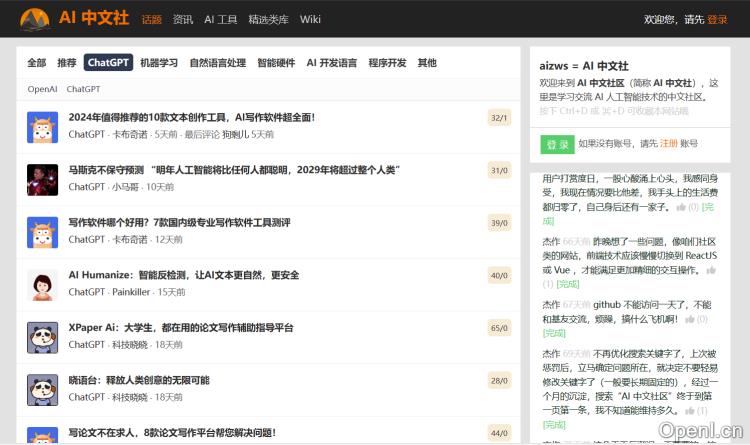The image size is (750, 445).
Task: Click the 39/0 count badge
Action: pos(499,223)
